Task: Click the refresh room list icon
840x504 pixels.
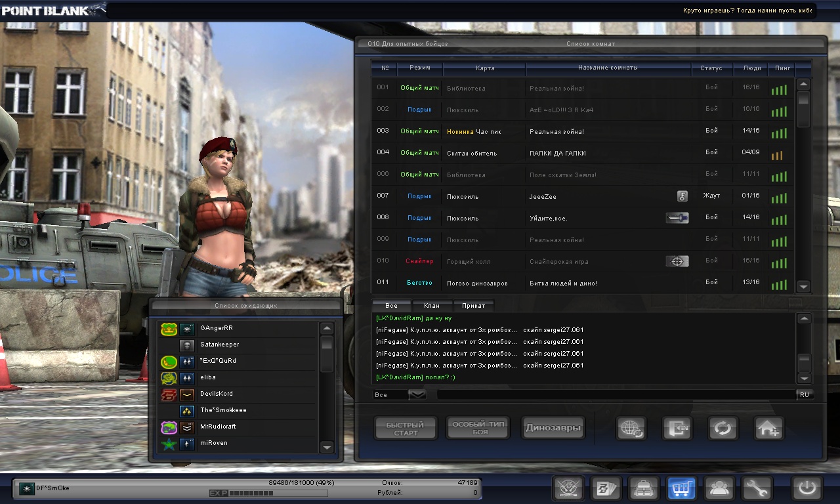Action: click(723, 429)
